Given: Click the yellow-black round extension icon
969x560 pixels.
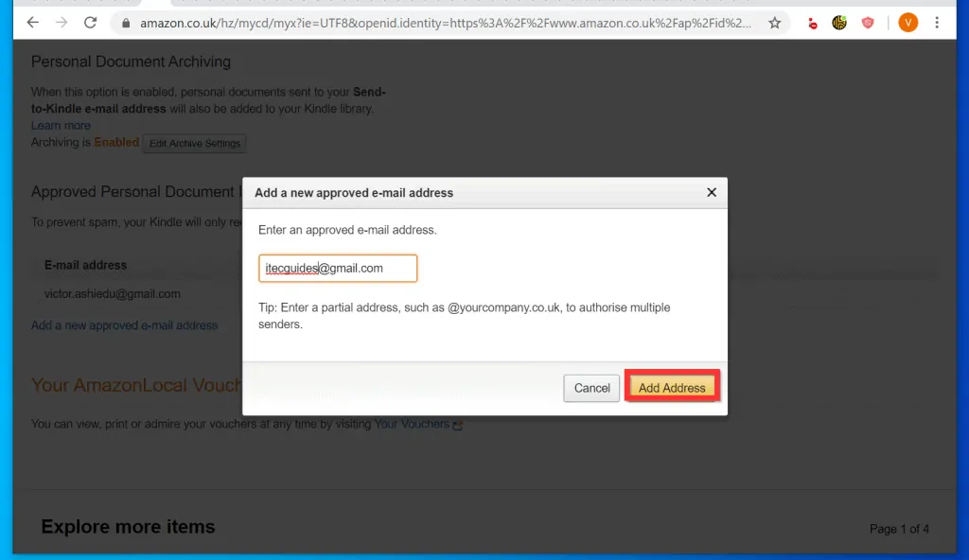Looking at the screenshot, I should coord(839,23).
